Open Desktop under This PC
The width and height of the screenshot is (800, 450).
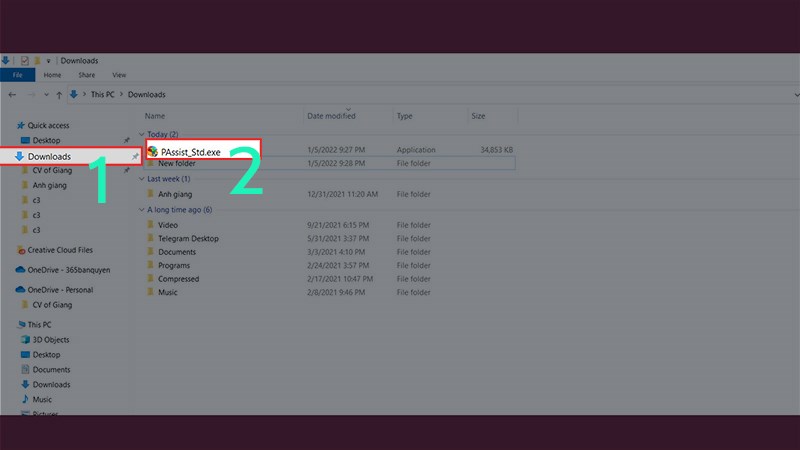(x=46, y=355)
